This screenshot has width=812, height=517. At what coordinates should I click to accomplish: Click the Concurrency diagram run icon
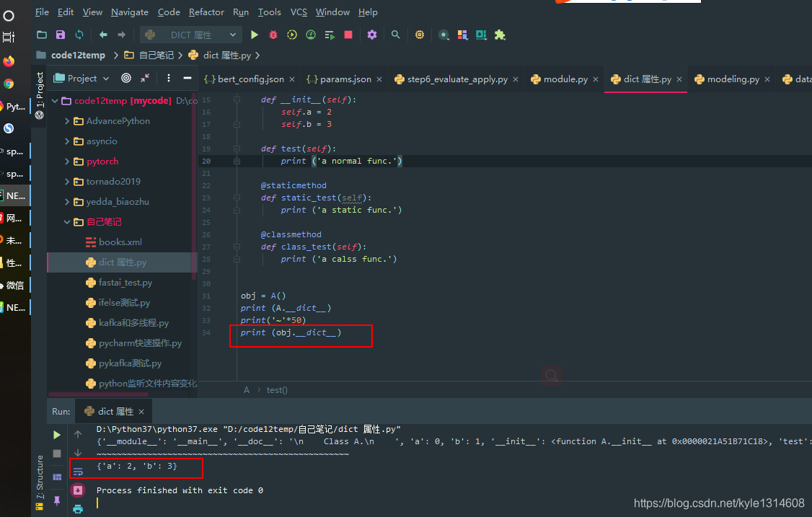[330, 35]
